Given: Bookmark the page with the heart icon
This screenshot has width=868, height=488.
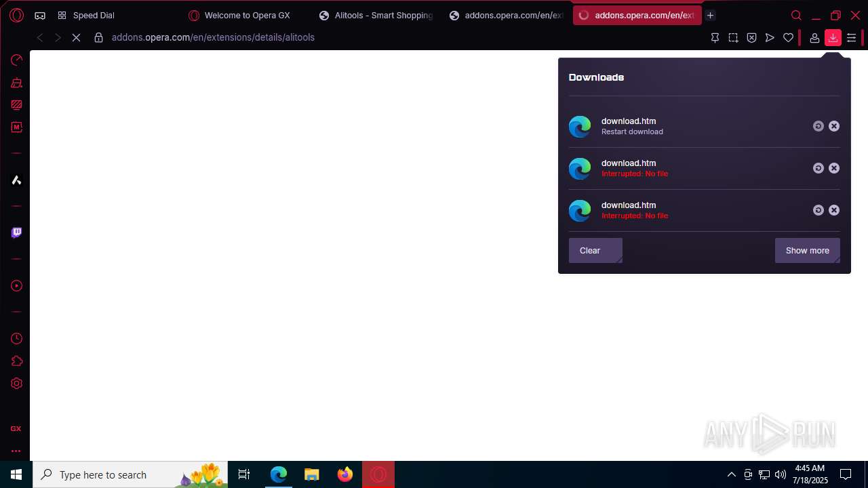Looking at the screenshot, I should tap(788, 38).
